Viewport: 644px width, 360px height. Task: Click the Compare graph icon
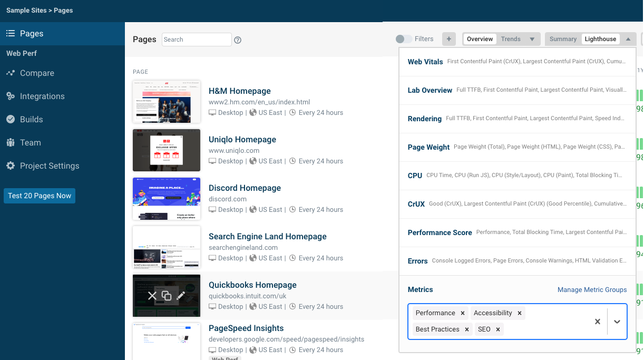coord(10,73)
